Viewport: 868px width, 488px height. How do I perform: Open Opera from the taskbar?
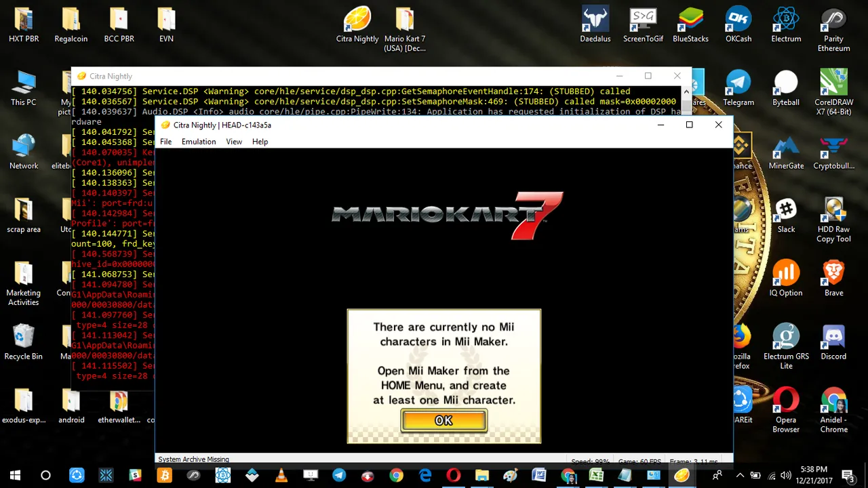453,475
